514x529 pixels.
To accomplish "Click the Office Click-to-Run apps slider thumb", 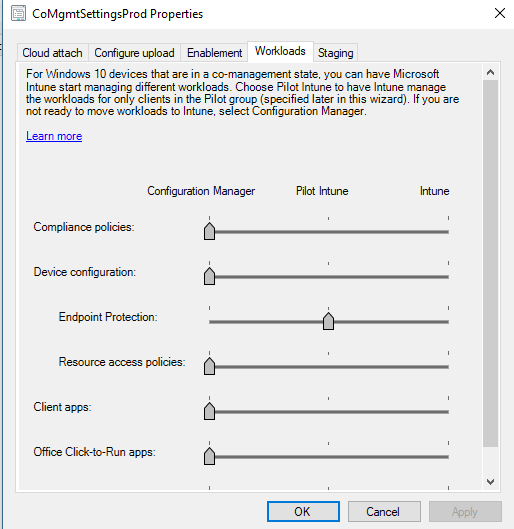I will 209,456.
